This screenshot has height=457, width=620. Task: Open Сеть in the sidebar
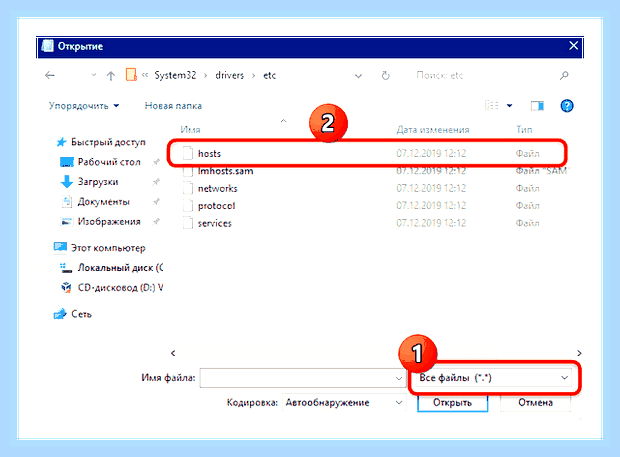(x=72, y=314)
